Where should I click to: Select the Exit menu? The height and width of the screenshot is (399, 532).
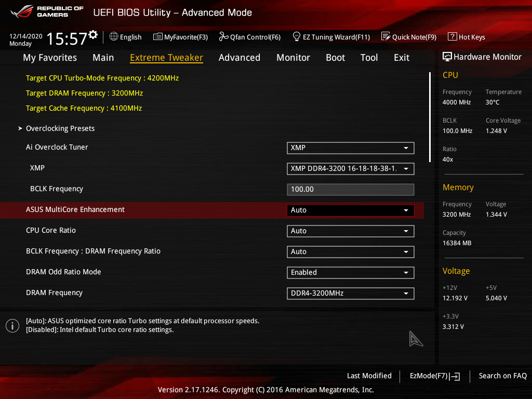tap(401, 58)
